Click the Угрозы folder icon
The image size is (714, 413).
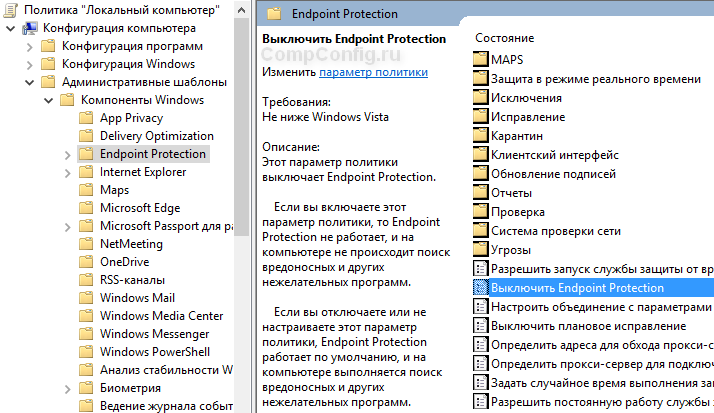(x=480, y=250)
